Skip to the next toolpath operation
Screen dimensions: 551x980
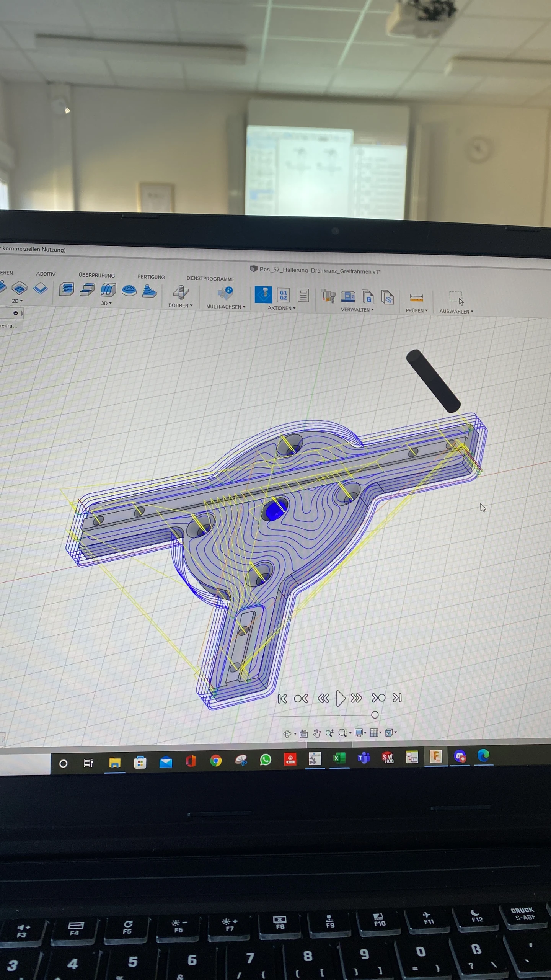click(x=378, y=698)
